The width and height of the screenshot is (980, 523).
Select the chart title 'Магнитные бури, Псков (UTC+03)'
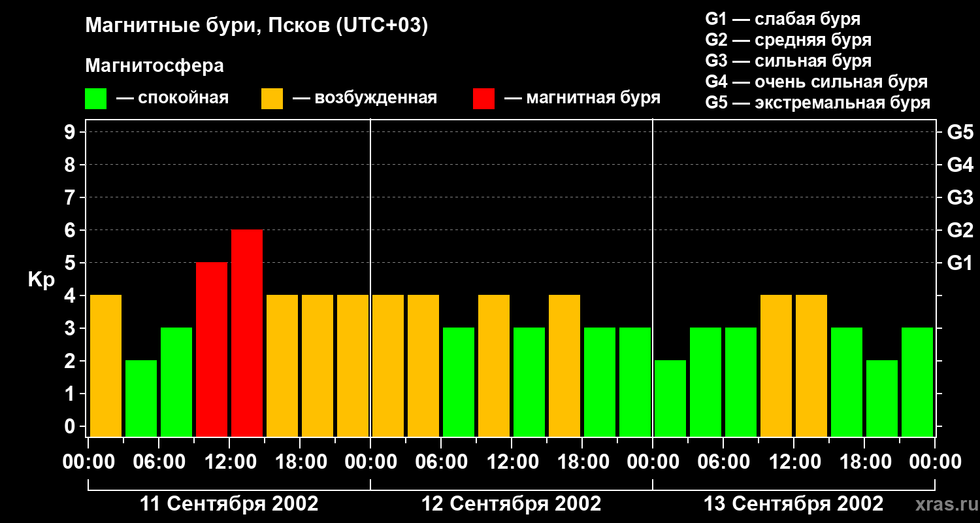point(256,26)
